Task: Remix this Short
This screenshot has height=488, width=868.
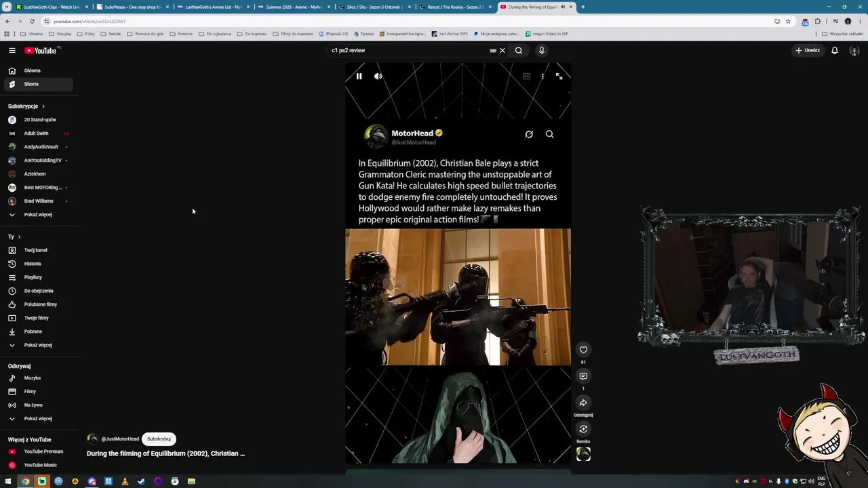Action: pyautogui.click(x=583, y=429)
